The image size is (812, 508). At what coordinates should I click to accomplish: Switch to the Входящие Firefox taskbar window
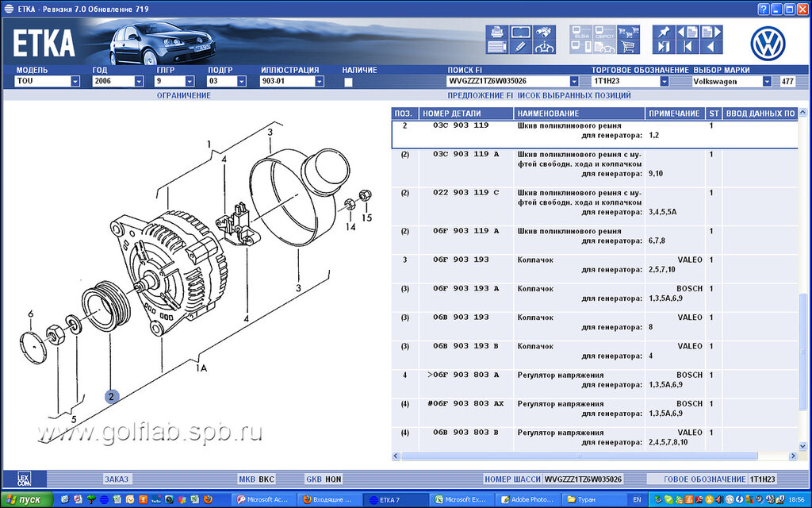pyautogui.click(x=328, y=500)
